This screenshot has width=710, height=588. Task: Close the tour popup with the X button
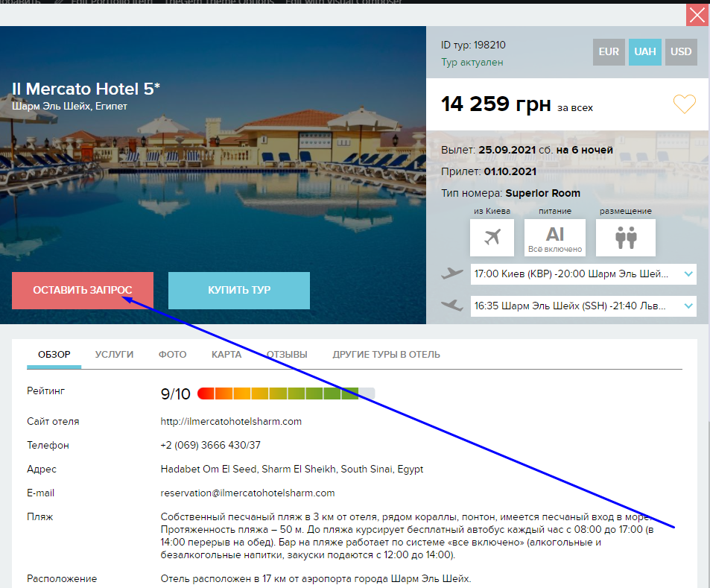[697, 15]
